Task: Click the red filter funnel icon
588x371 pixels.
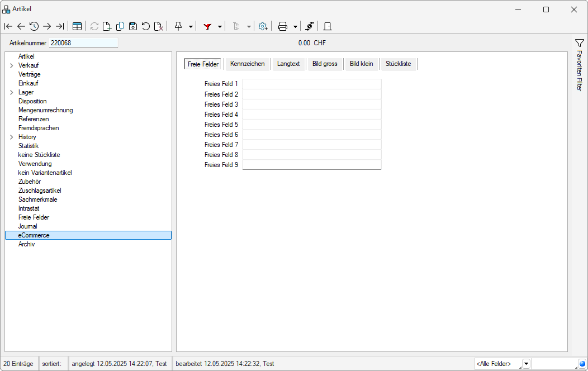Action: pyautogui.click(x=207, y=26)
